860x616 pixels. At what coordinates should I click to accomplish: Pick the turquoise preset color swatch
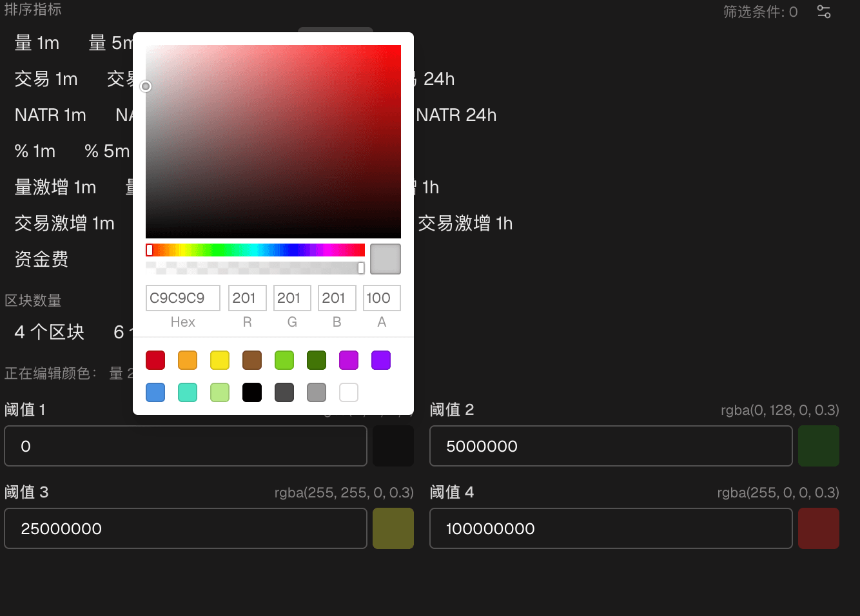pyautogui.click(x=188, y=392)
